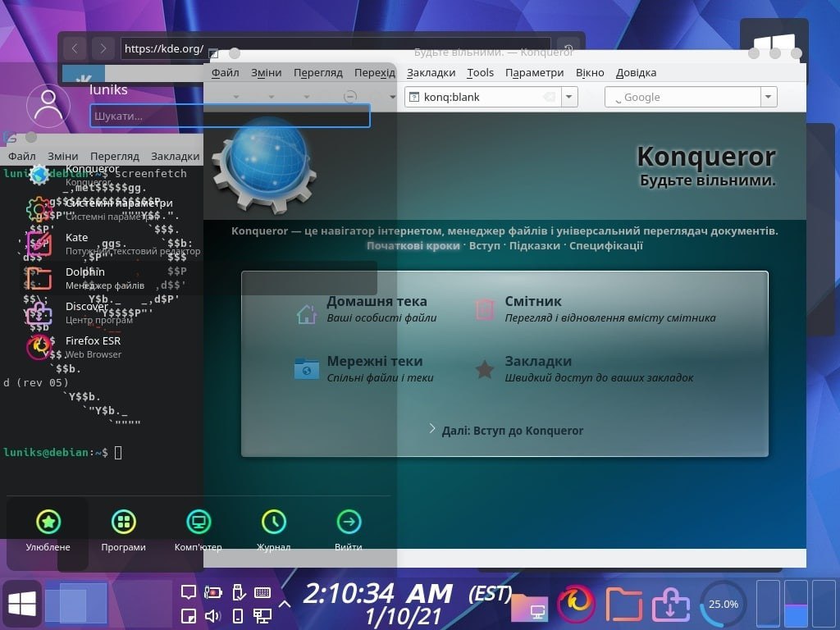The width and height of the screenshot is (840, 630).
Task: Open Файл menu in terminal window
Action: 21,156
